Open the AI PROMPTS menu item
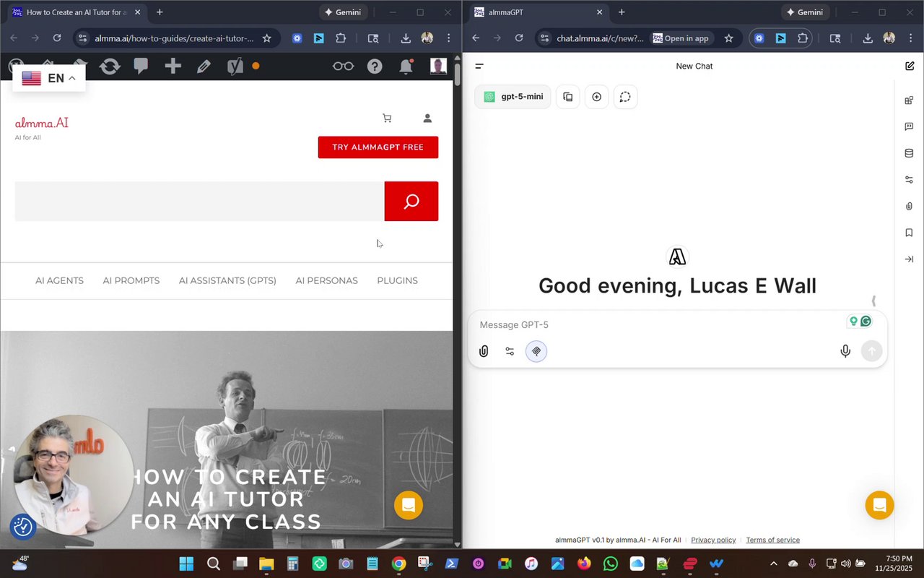 (131, 280)
